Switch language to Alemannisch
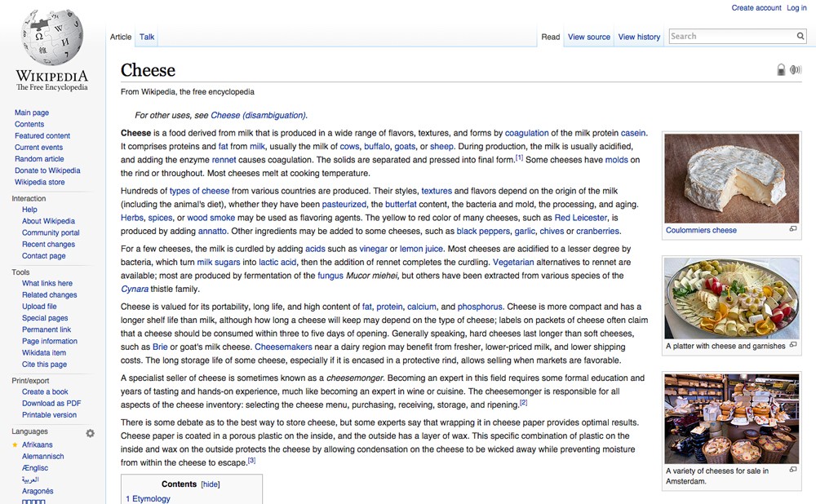The height and width of the screenshot is (504, 816). (42, 456)
